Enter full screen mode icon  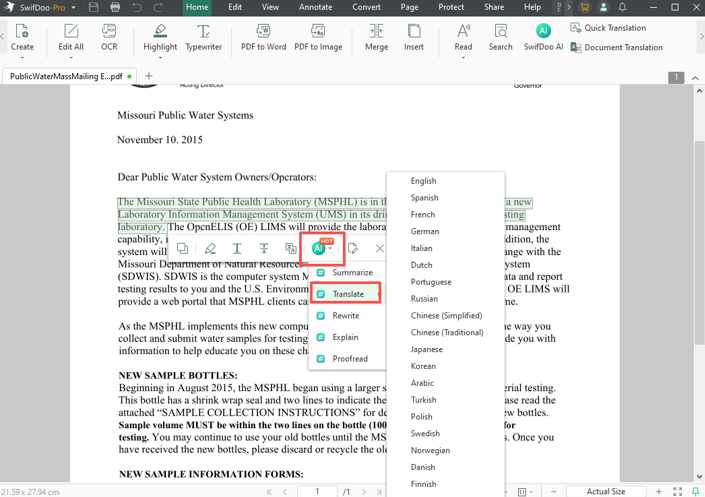pyautogui.click(x=677, y=492)
